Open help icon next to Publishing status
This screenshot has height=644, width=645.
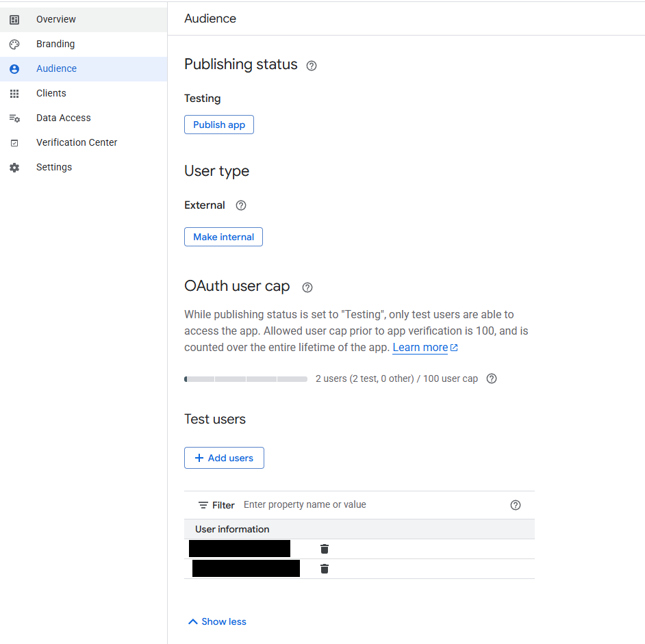tap(312, 66)
